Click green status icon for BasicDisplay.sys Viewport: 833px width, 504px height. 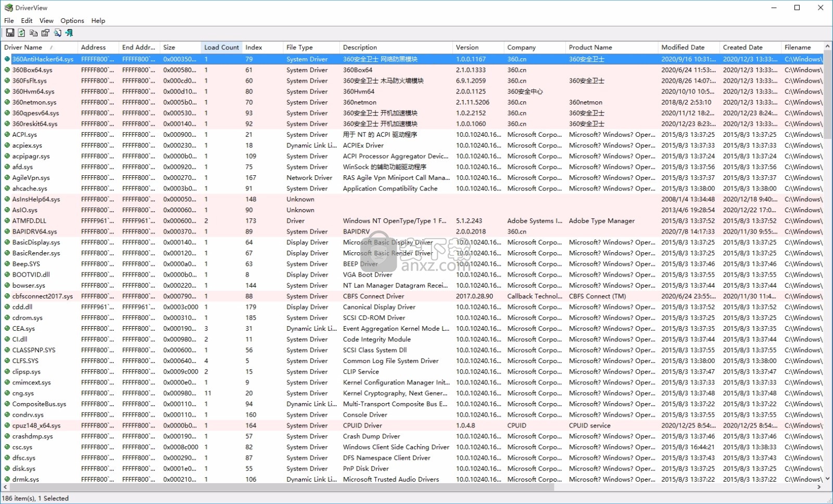click(7, 242)
